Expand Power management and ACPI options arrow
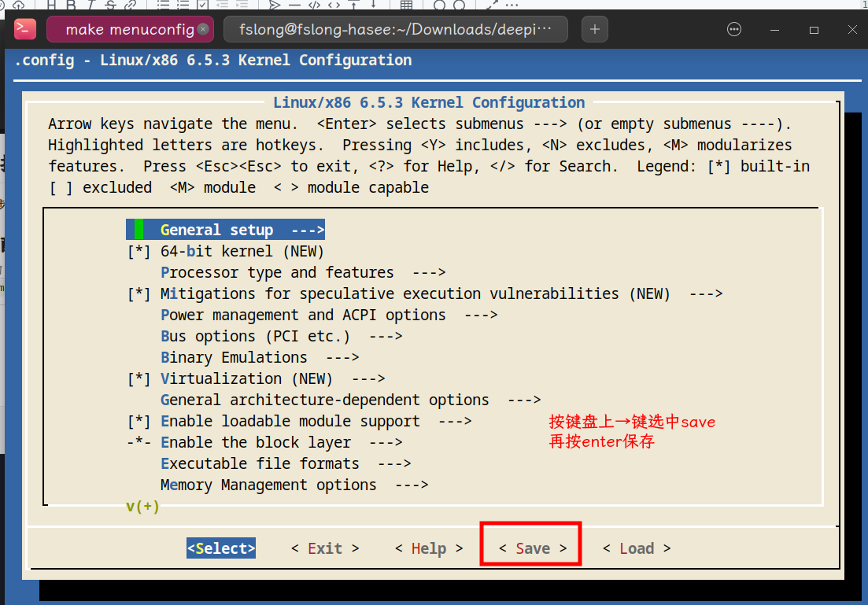Viewport: 868px width, 605px height. [481, 315]
